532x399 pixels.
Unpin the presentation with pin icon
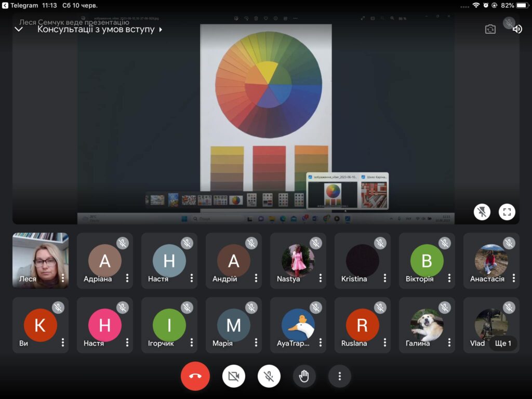tap(482, 212)
